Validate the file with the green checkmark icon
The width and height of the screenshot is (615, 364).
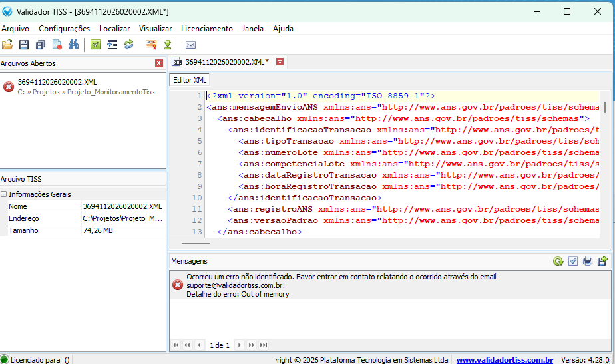click(x=96, y=45)
